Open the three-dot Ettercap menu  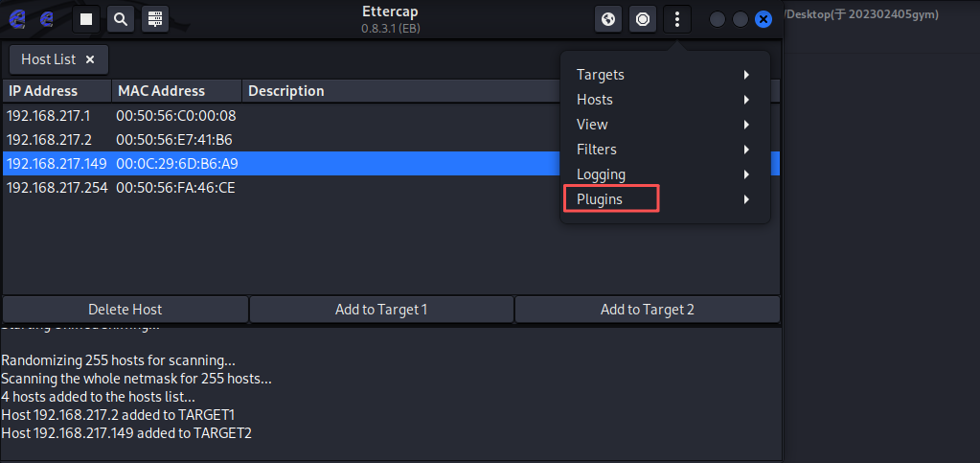pyautogui.click(x=677, y=18)
